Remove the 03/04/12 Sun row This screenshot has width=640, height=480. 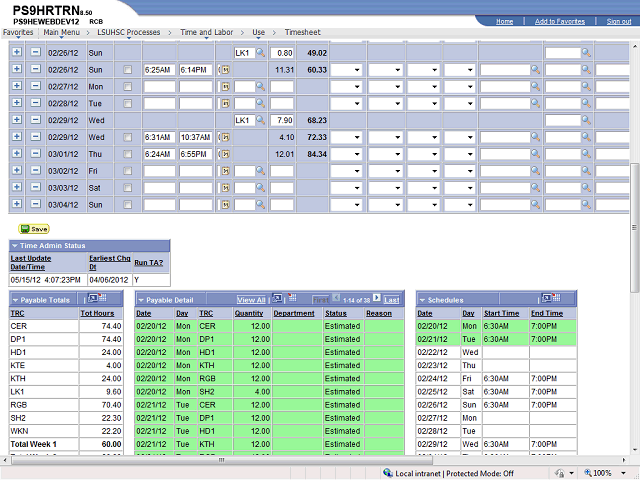(36, 204)
